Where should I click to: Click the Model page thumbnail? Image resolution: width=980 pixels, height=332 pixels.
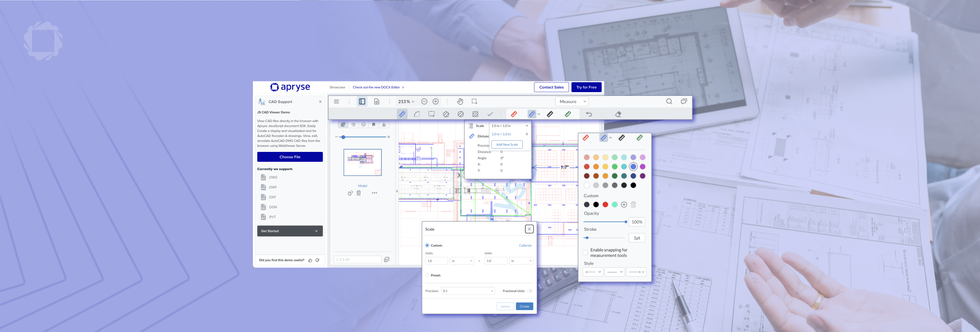click(x=363, y=162)
